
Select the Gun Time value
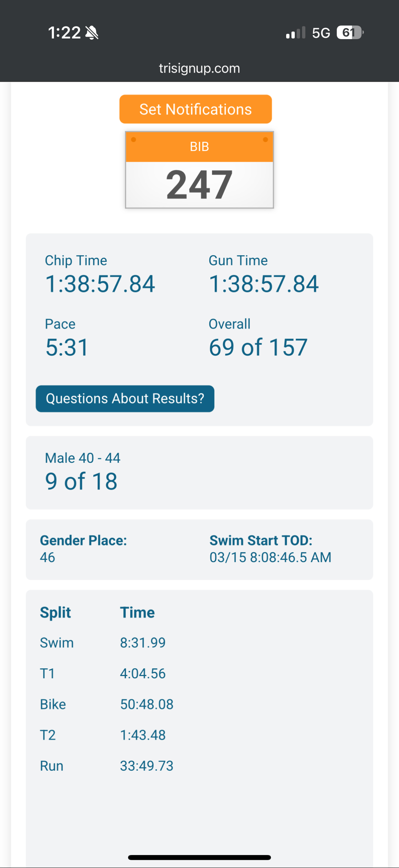click(264, 284)
